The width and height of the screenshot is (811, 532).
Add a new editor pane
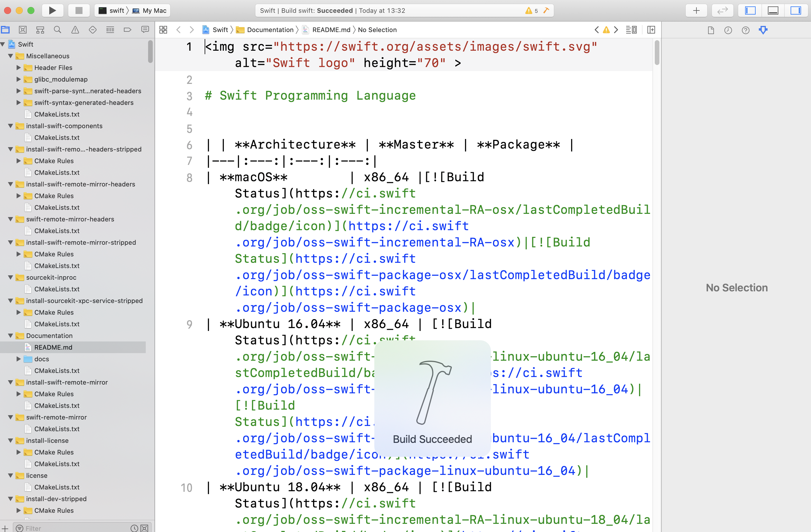(x=651, y=30)
